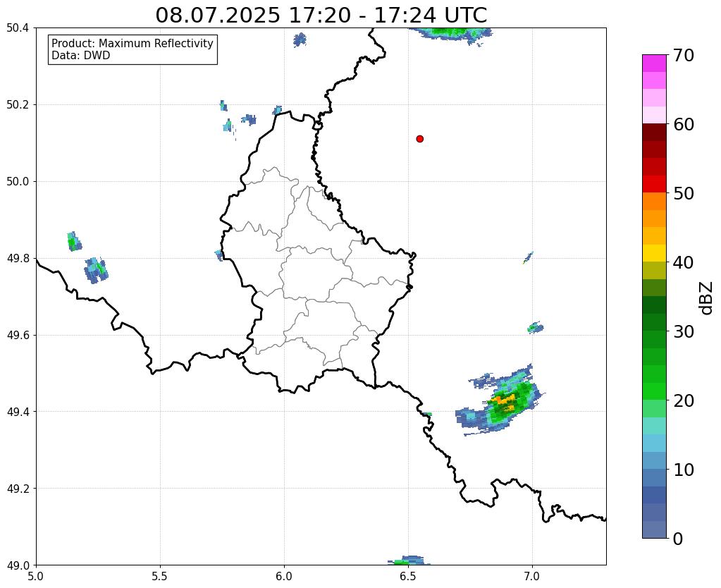The width and height of the screenshot is (721, 588).
Task: Click the orange-yellow storm core near 49.4N
Action: [505, 402]
